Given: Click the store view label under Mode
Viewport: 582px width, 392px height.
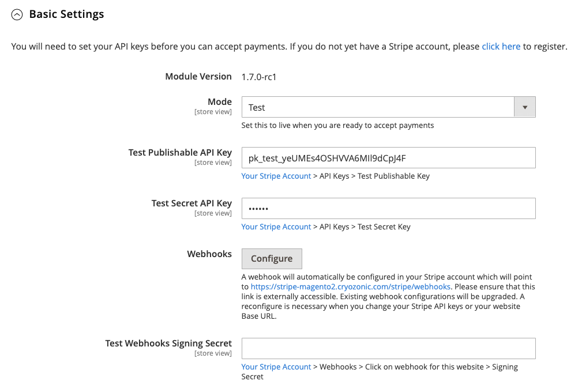Looking at the screenshot, I should tap(213, 111).
